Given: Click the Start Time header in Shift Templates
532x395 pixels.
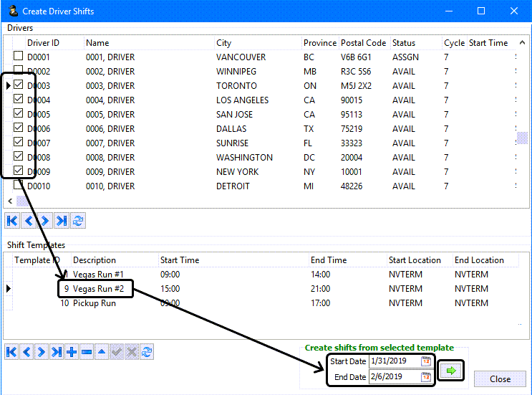Looking at the screenshot, I should pos(180,260).
